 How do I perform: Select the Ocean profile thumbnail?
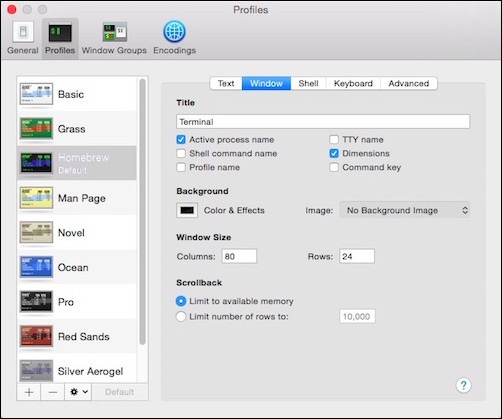pos(36,267)
